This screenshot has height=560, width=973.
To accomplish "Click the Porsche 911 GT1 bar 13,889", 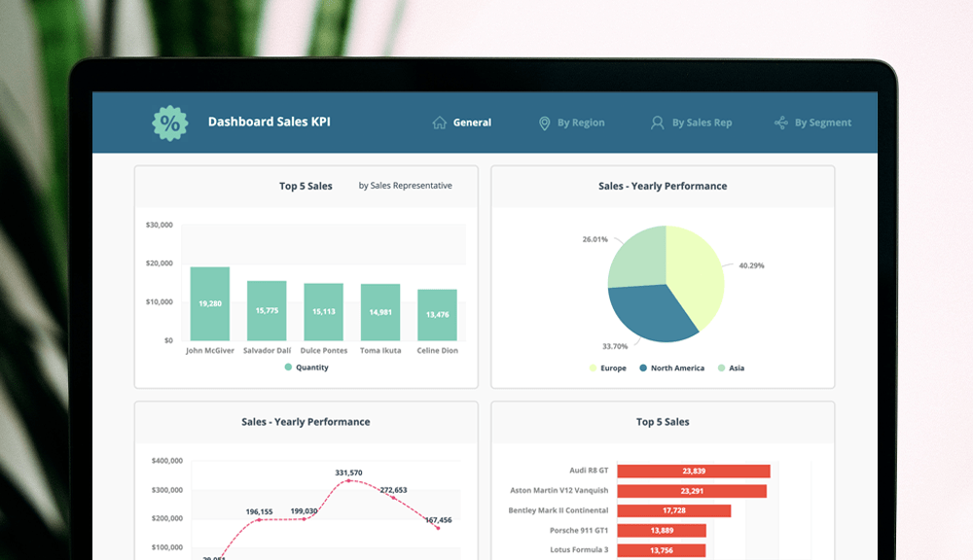I will point(662,531).
